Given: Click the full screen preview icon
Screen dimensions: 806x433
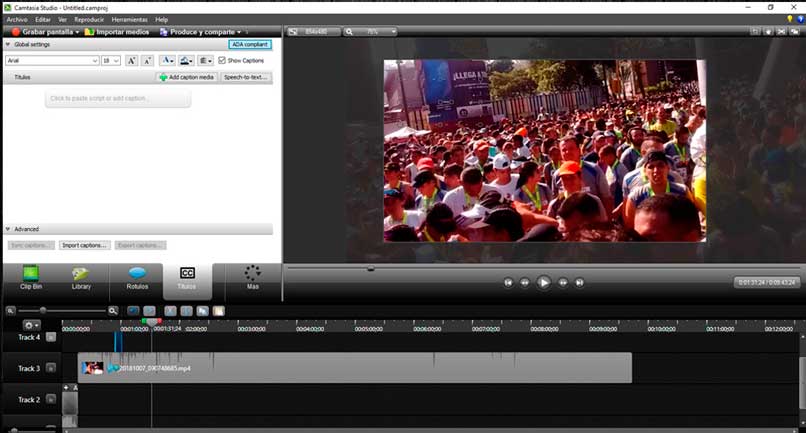Looking at the screenshot, I should click(781, 31).
